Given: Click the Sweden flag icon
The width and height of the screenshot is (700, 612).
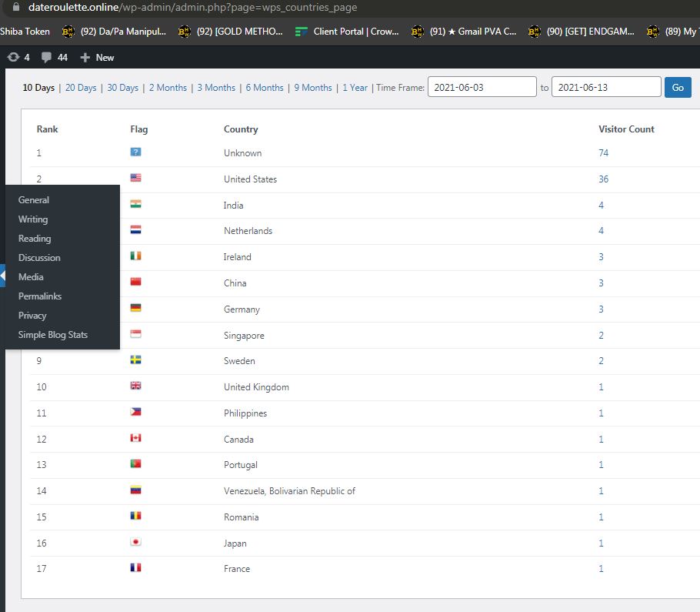Looking at the screenshot, I should point(136,360).
